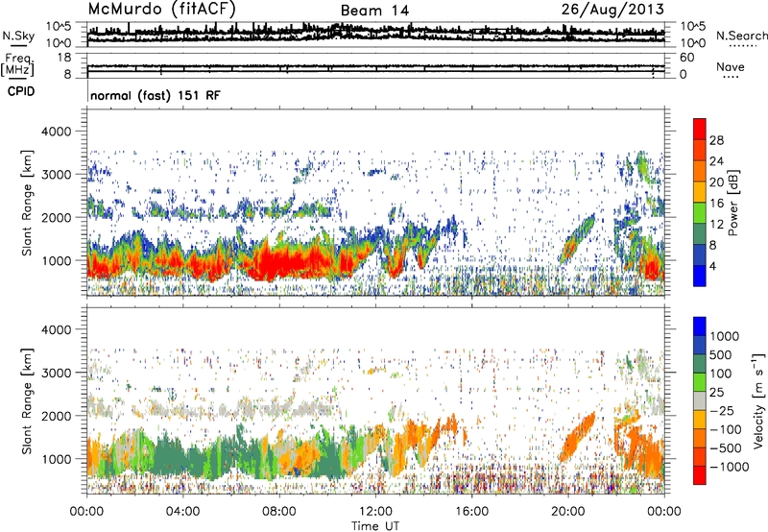Screen dimensions: 768x532
Task: Click the 'N.Sky' legend label
Action: (18, 36)
